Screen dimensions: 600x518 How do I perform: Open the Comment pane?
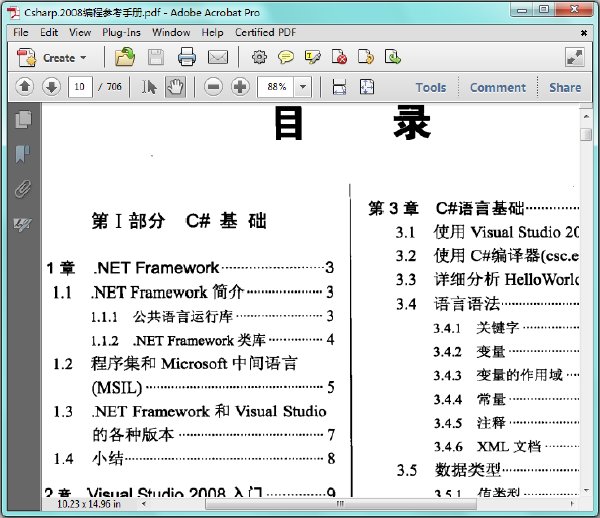(498, 88)
